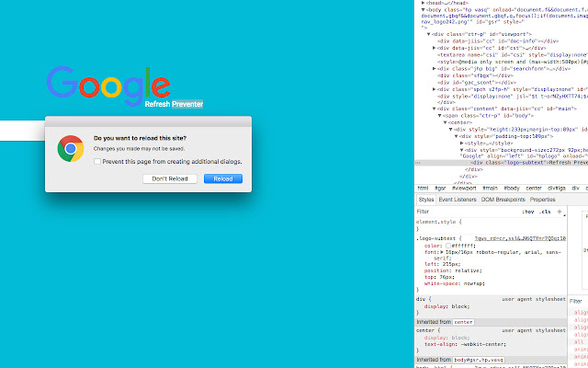The width and height of the screenshot is (588, 368).
Task: Click the Google logo
Action: tap(108, 86)
